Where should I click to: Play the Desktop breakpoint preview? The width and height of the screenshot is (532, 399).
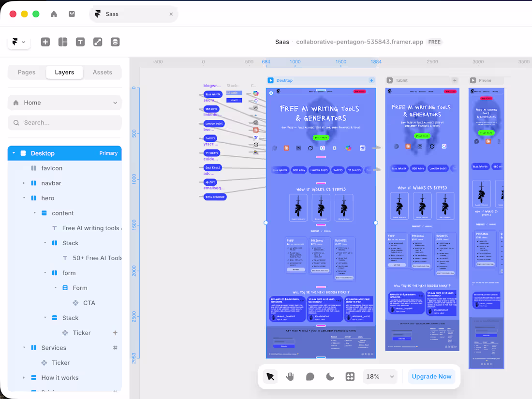(270, 80)
